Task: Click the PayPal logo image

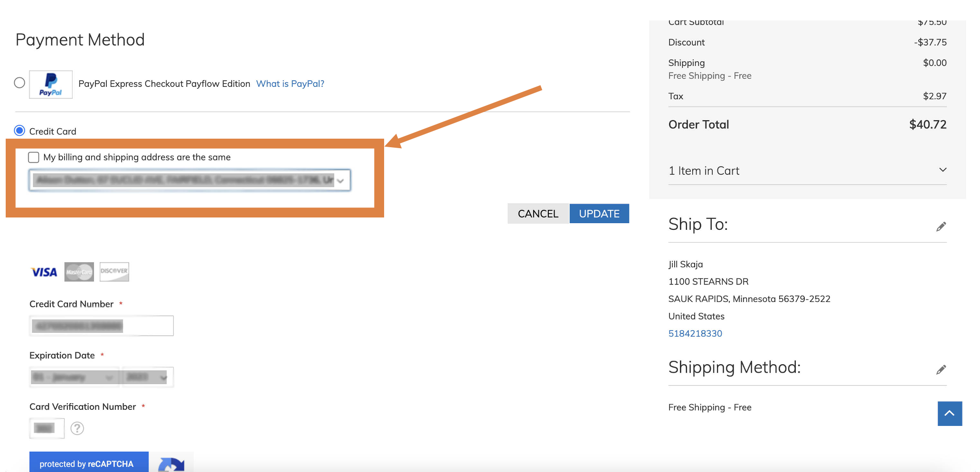Action: 50,84
